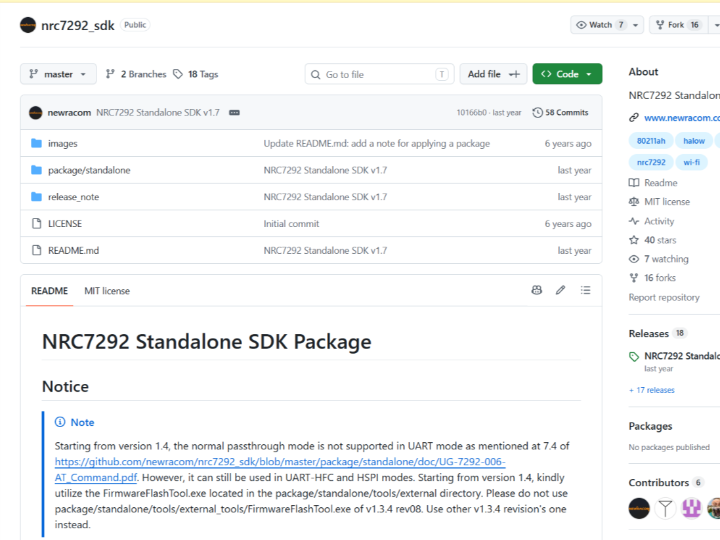Click the halow topic tag
This screenshot has height=540, width=720.
click(x=693, y=141)
